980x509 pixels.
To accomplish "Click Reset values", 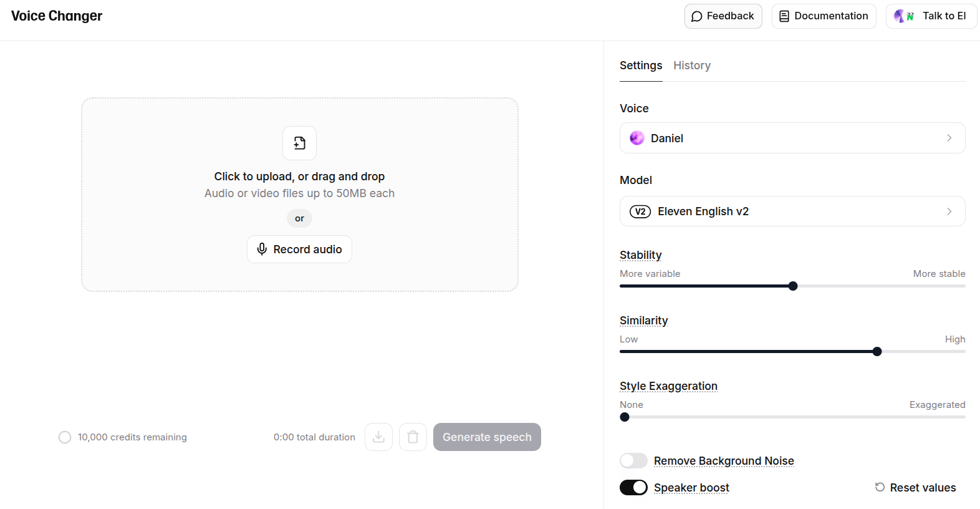I will [915, 487].
